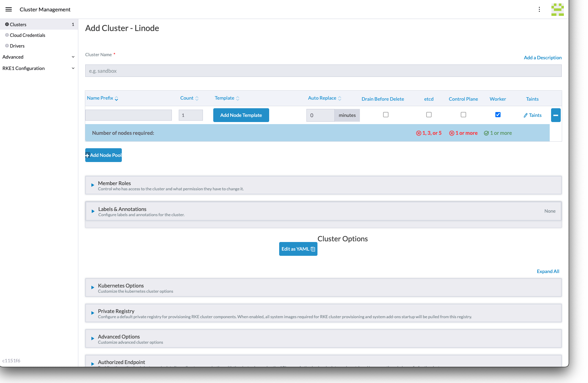588x383 pixels.
Task: Click the Expand All link
Action: tap(548, 271)
